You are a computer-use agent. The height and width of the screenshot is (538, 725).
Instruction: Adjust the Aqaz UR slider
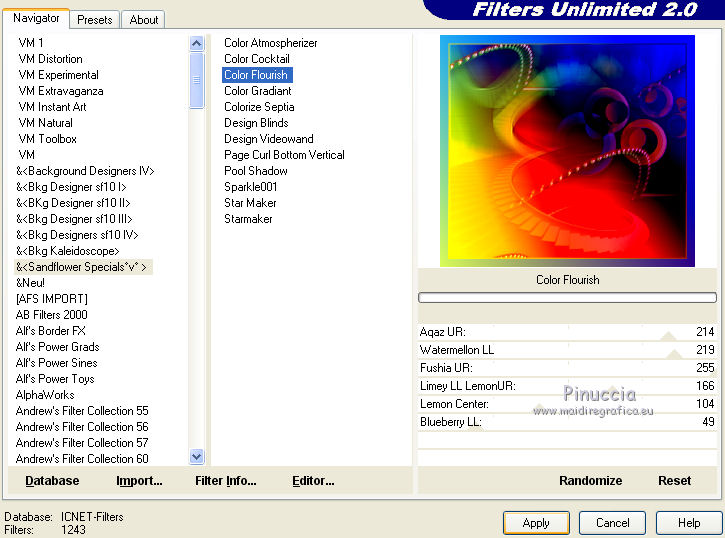click(567, 332)
